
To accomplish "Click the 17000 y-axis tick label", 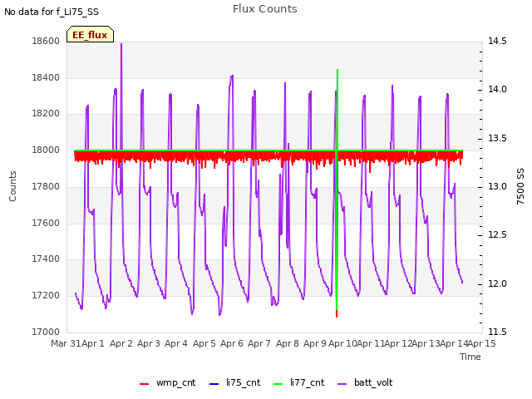I will pyautogui.click(x=46, y=332).
